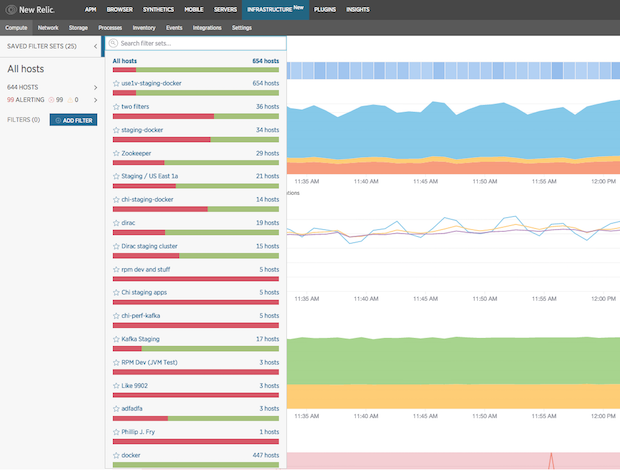Favorite the RPM Dev (JVM Test) star
620x470 pixels.
(116, 362)
